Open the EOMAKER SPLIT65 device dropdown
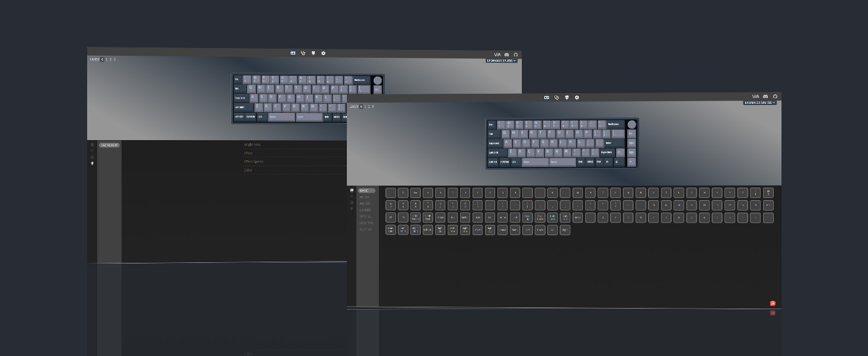 pyautogui.click(x=761, y=102)
